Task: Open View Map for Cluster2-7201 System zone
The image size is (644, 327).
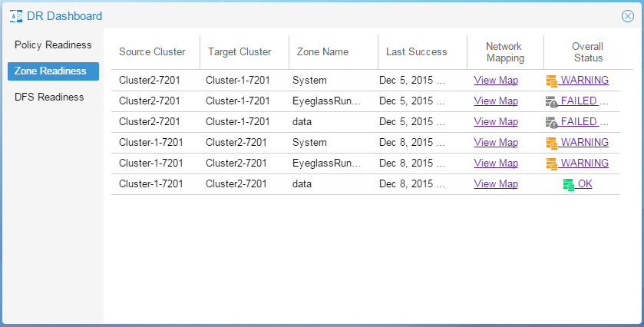Action: tap(496, 80)
